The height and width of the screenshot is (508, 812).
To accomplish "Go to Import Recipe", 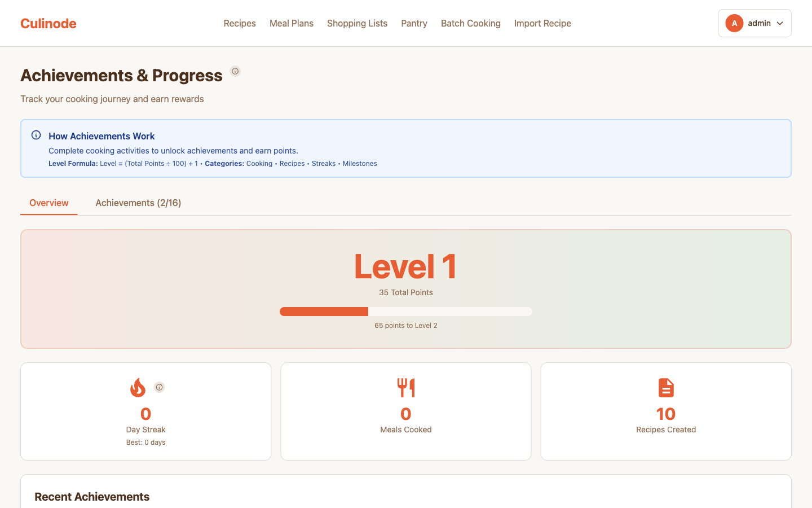I will (x=542, y=23).
